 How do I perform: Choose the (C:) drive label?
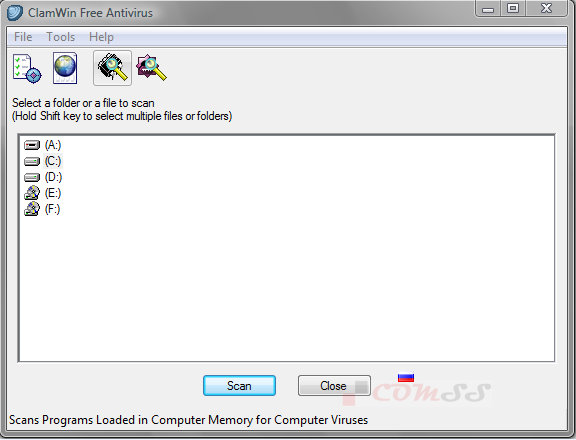click(x=53, y=161)
